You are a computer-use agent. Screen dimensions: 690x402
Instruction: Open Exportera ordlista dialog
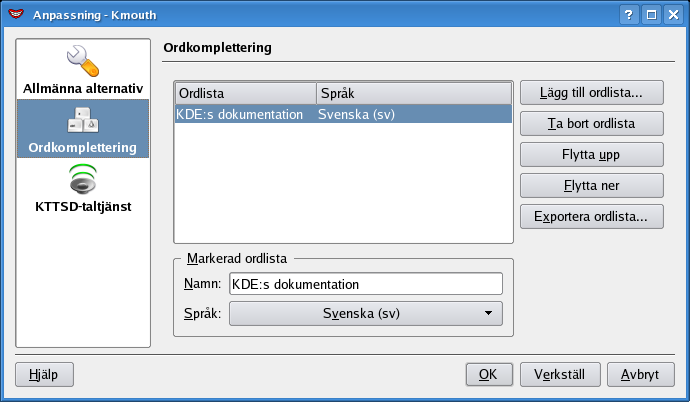592,217
